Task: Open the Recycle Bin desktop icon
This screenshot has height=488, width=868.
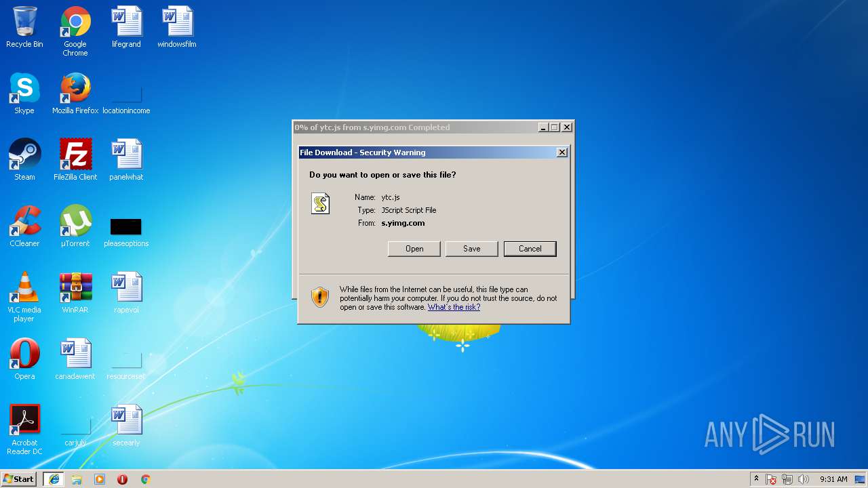Action: (x=24, y=28)
